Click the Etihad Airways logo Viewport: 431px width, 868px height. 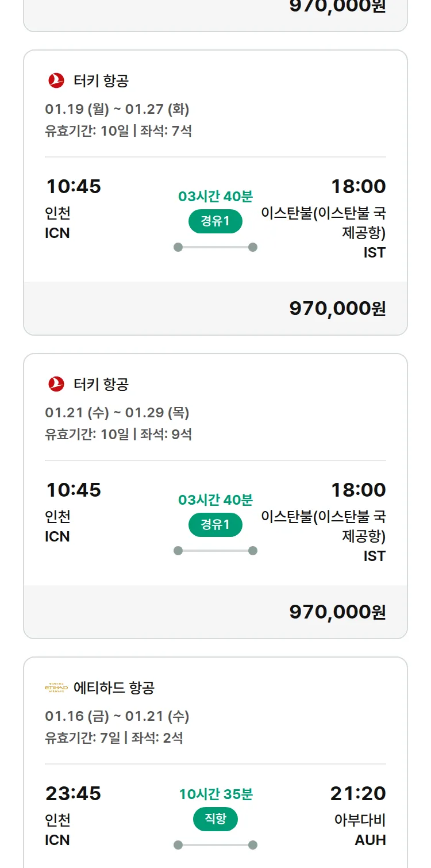[x=56, y=688]
